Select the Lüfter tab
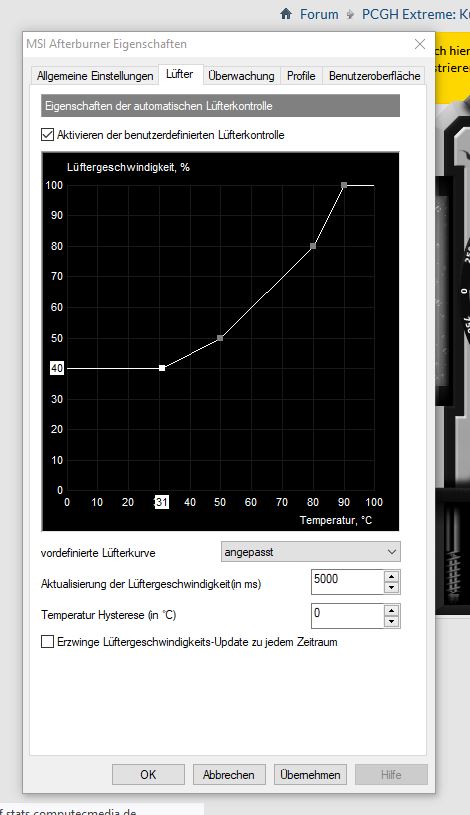 point(180,74)
